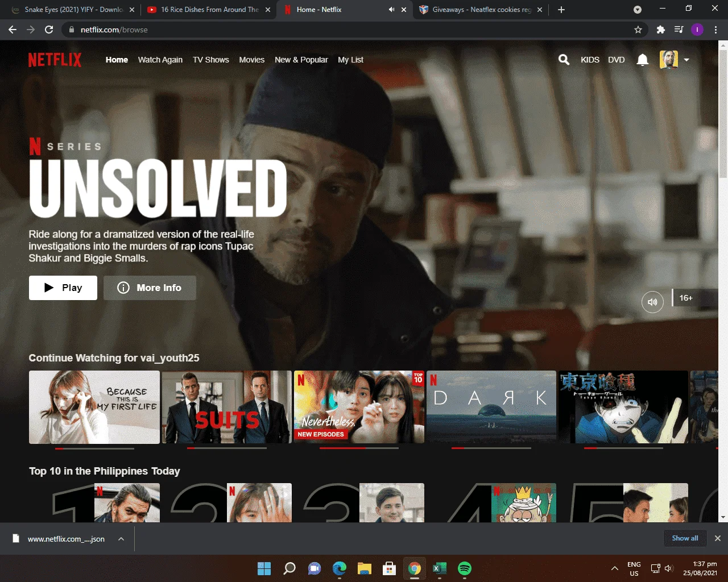Click progress bar under Suits
Image resolution: width=728 pixels, height=582 pixels.
pos(226,448)
